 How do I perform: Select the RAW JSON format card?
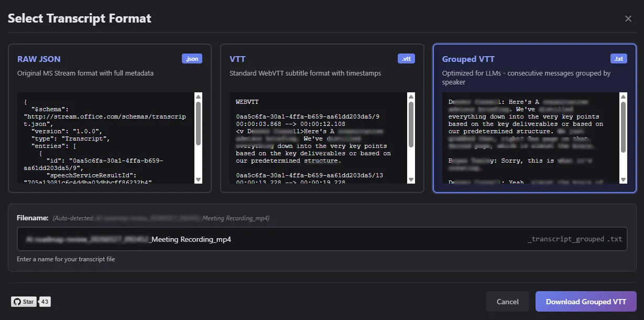tap(110, 118)
